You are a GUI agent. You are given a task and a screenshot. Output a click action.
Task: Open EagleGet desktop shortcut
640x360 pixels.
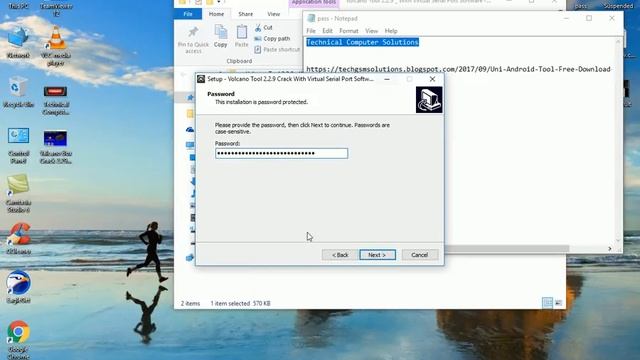(18, 286)
